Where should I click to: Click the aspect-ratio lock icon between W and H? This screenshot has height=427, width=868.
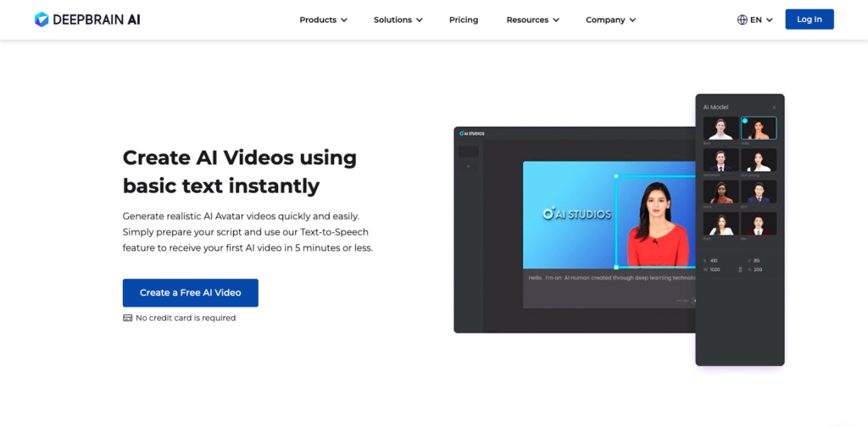[740, 269]
